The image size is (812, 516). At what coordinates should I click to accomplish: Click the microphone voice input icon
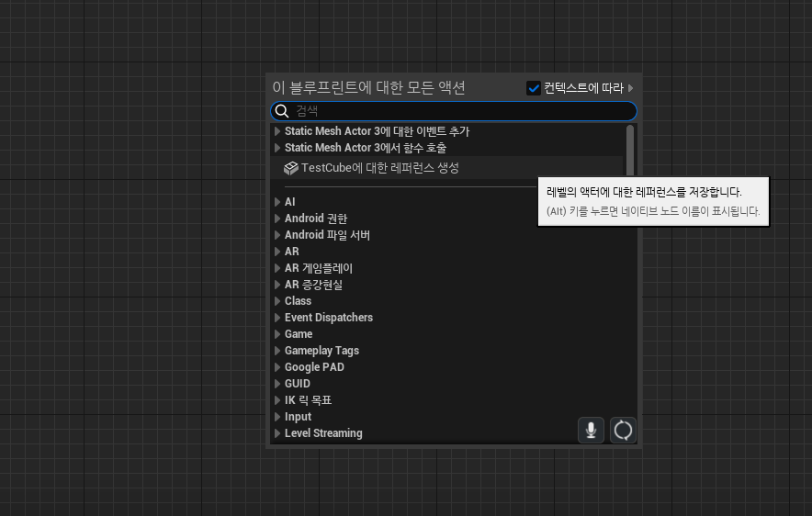591,430
